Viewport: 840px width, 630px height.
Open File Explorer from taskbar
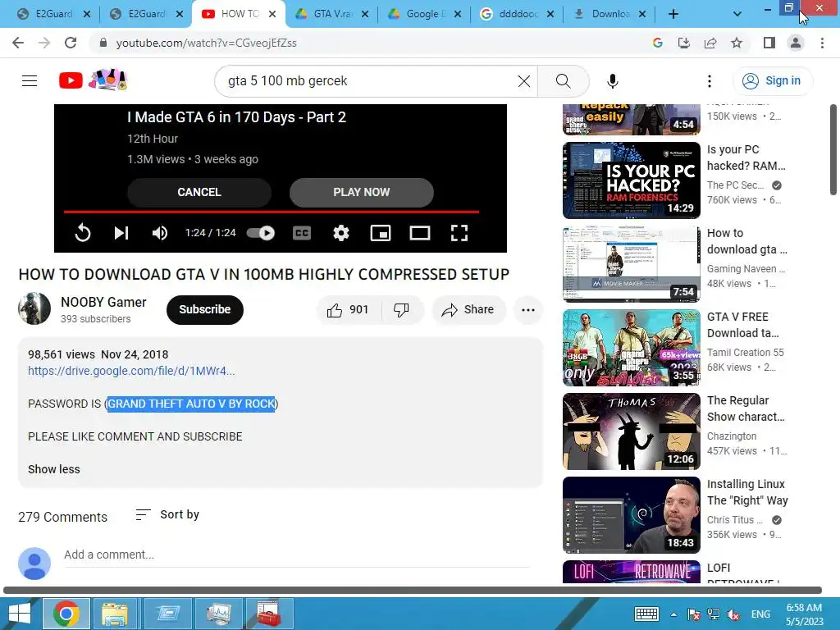[115, 614]
